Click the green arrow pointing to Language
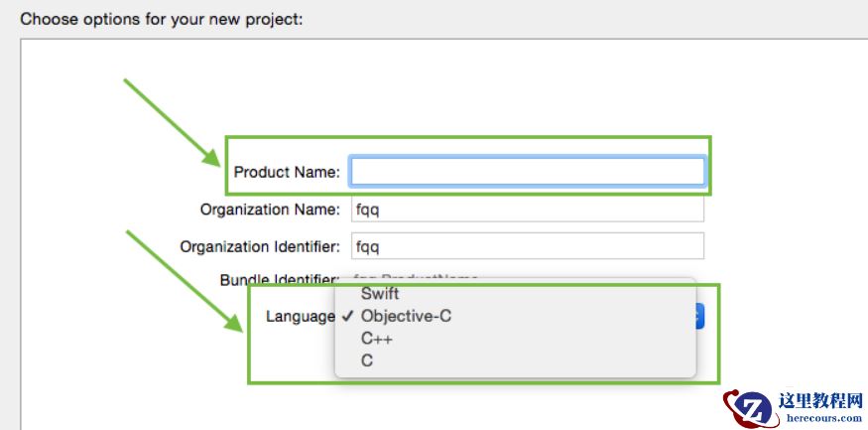The height and width of the screenshot is (430, 868). click(183, 280)
